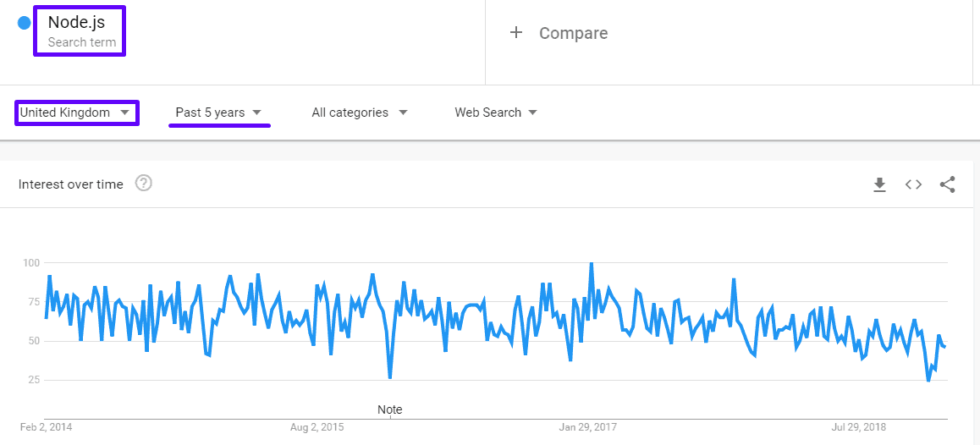This screenshot has height=445, width=980.
Task: Click the 100 y-axis label
Action: [31, 263]
